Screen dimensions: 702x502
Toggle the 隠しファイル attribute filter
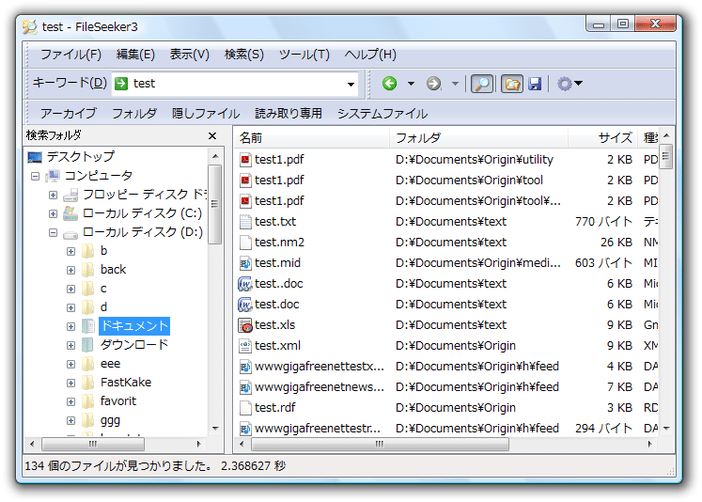tap(205, 113)
